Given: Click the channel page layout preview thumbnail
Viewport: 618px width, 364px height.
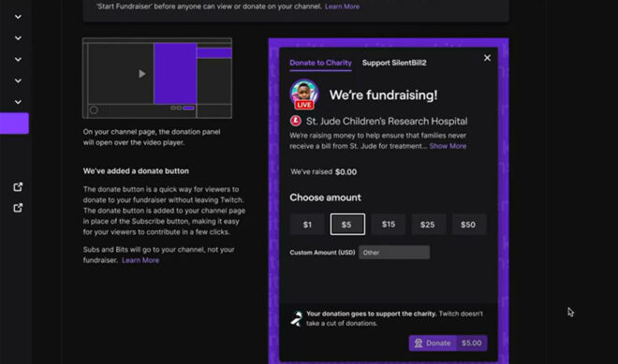Looking at the screenshot, I should click(157, 78).
